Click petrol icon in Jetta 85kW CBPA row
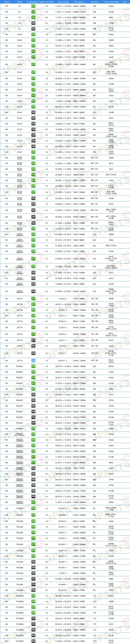Screen dimensions: 130x644 click(33, 321)
